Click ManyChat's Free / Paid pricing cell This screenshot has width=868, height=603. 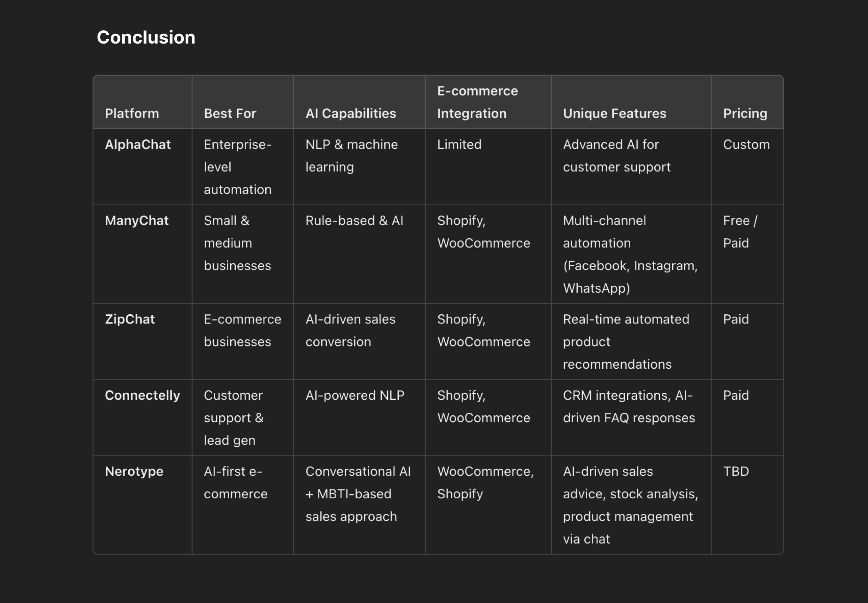tap(740, 232)
